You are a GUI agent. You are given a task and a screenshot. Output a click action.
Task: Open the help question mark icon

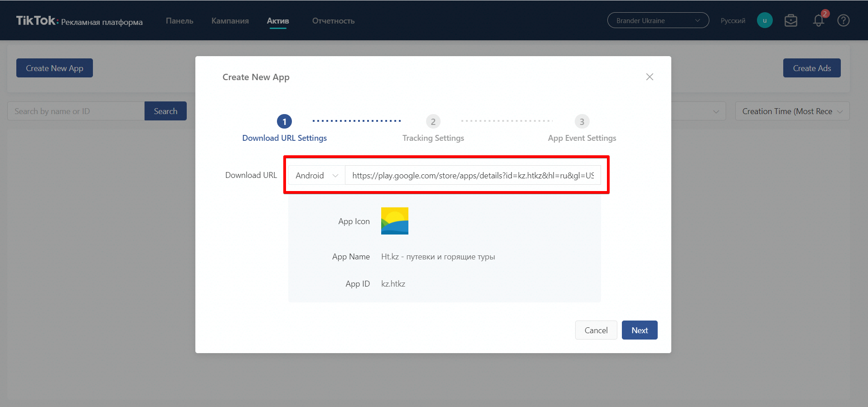pyautogui.click(x=843, y=21)
